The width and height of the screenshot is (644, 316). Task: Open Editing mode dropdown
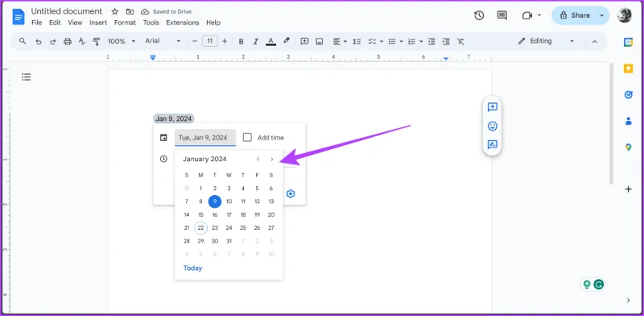point(546,41)
